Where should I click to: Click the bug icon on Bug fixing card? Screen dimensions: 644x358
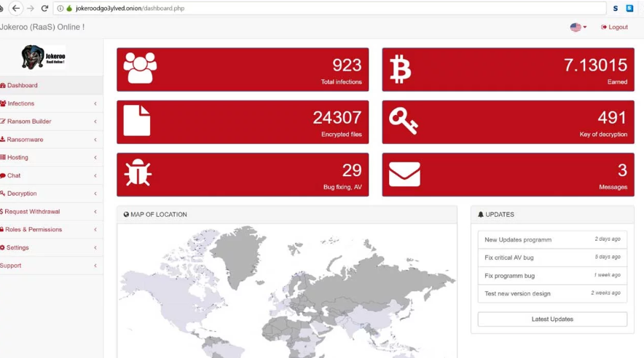pos(138,173)
